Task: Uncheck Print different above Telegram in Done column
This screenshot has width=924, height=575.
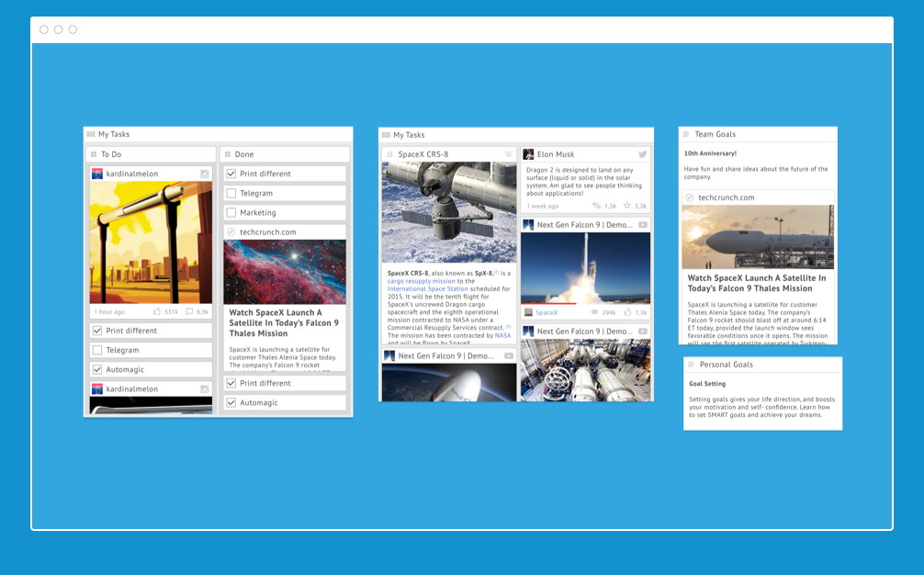Action: pyautogui.click(x=231, y=174)
